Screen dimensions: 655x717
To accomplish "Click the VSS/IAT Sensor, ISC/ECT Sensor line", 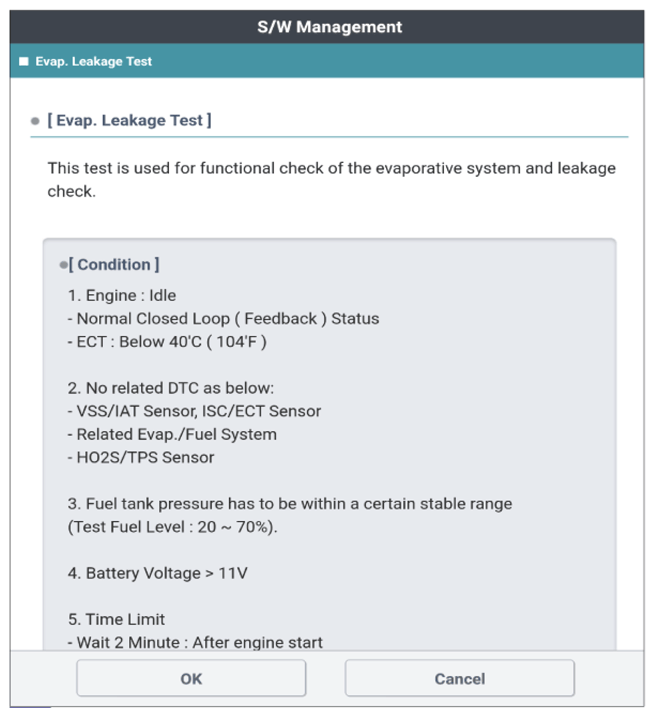I will click(x=194, y=411).
